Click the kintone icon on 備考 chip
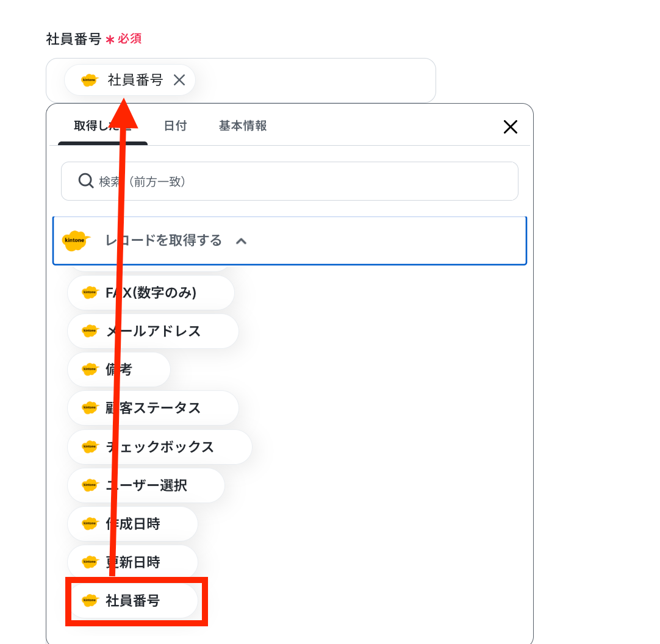 90,369
